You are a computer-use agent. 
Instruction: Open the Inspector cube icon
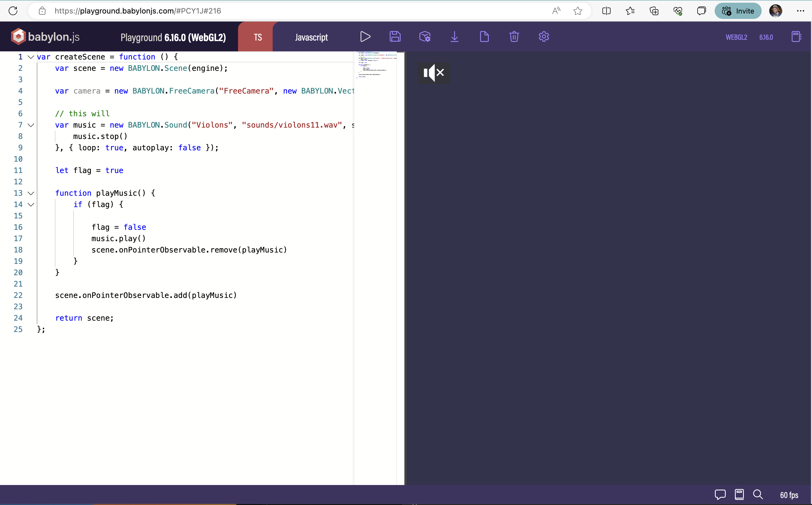425,37
